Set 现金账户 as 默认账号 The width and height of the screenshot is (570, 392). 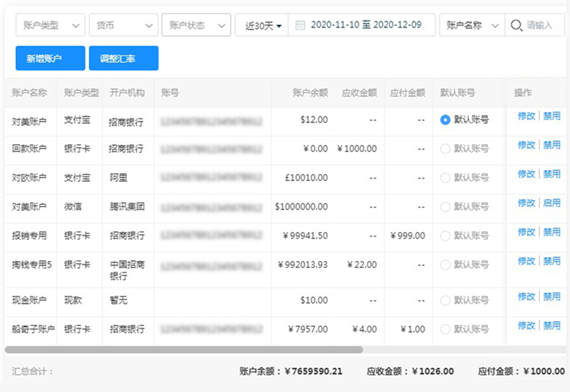click(445, 300)
